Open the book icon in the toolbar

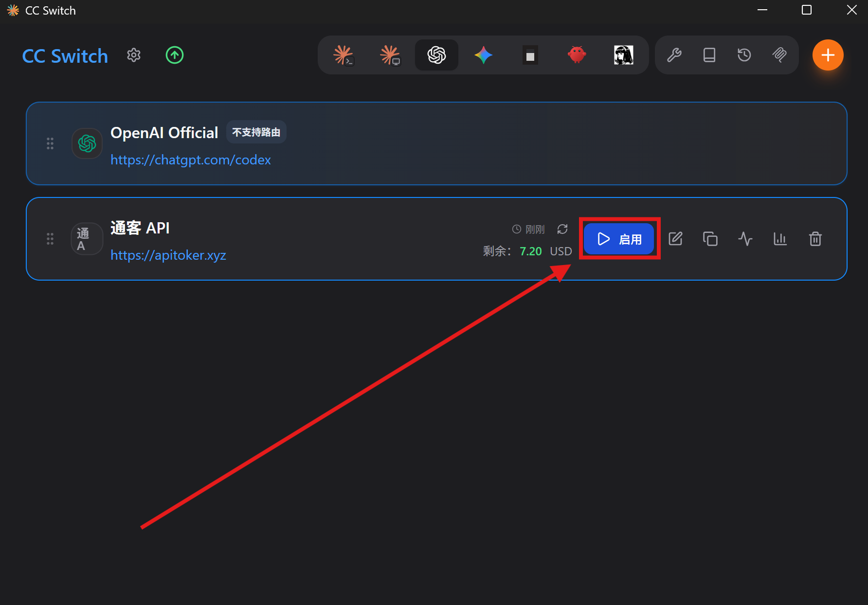pos(709,55)
